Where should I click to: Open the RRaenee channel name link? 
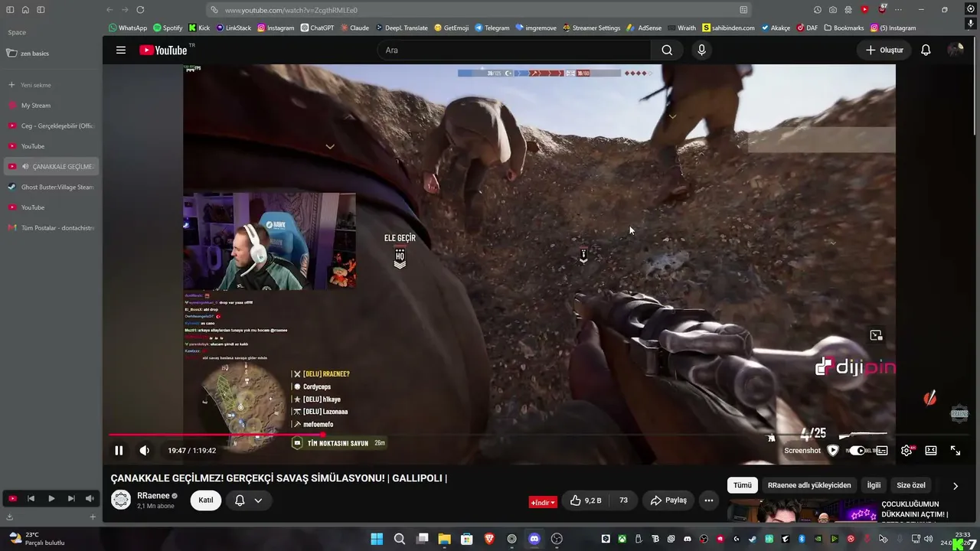pyautogui.click(x=153, y=496)
